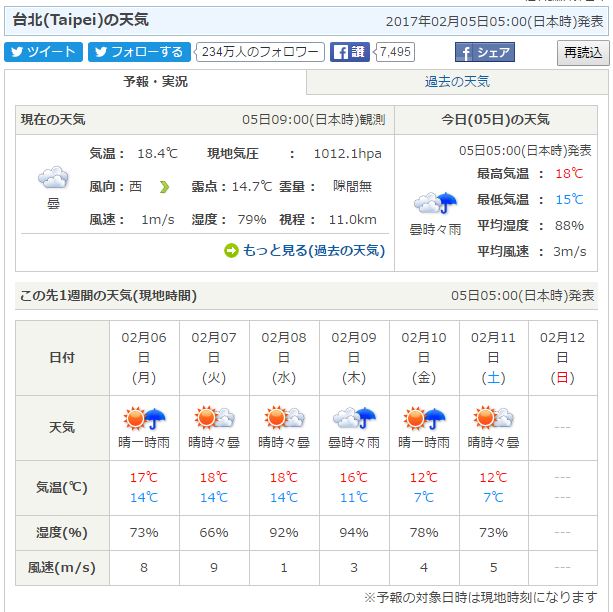The width and height of the screenshot is (613, 612).
Task: Click the 02月09日 cloudy-rain weather icon
Action: (x=353, y=418)
